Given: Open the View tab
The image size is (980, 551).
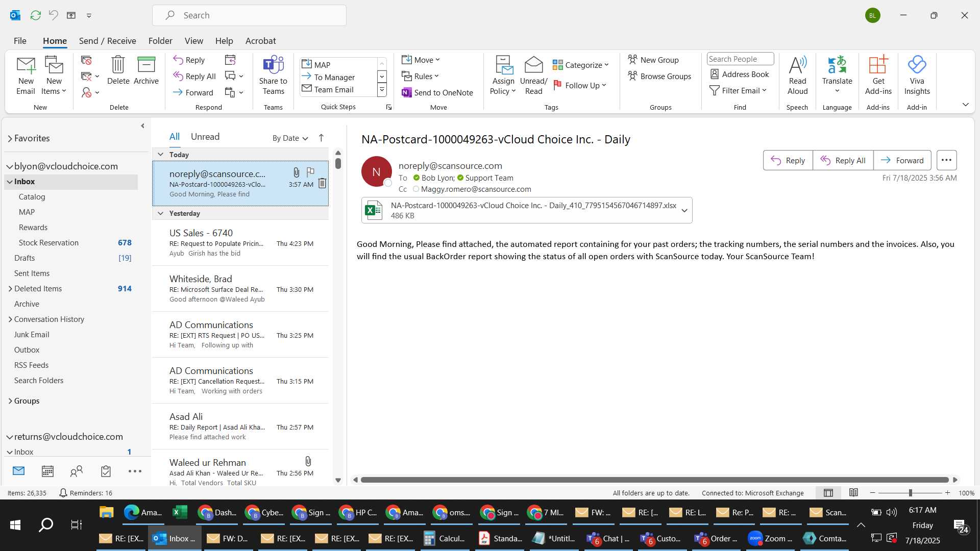Looking at the screenshot, I should click(193, 41).
